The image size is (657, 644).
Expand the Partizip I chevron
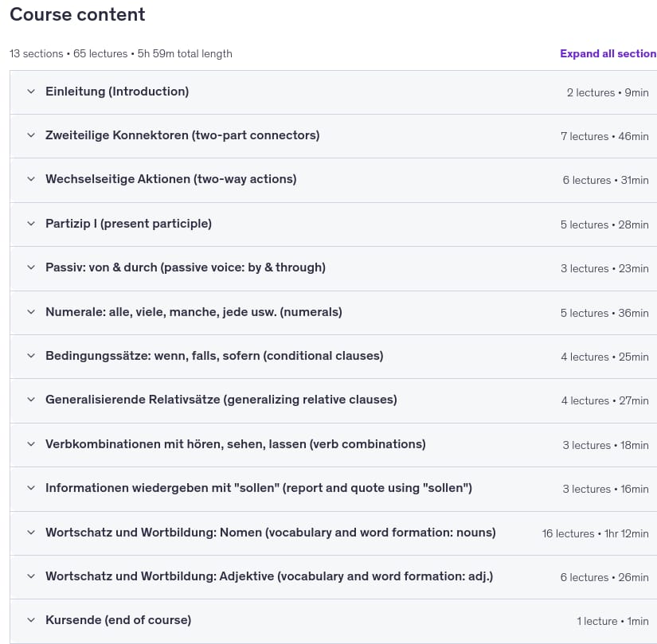[31, 224]
